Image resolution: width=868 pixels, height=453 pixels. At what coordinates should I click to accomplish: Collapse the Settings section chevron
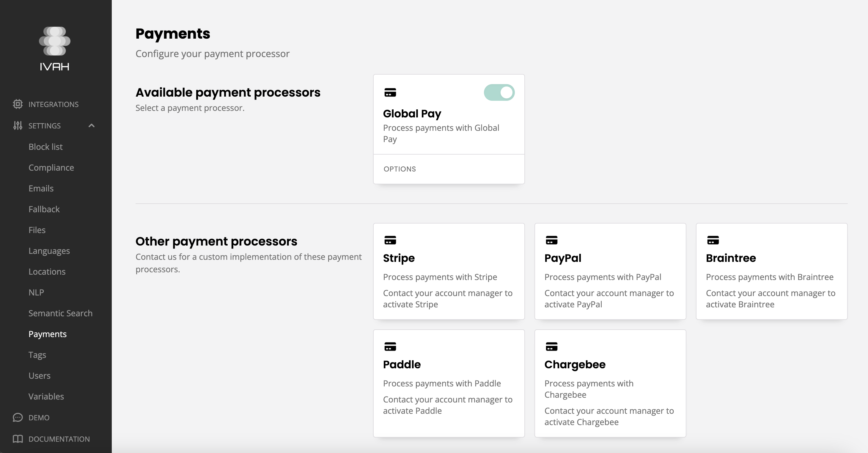(91, 125)
